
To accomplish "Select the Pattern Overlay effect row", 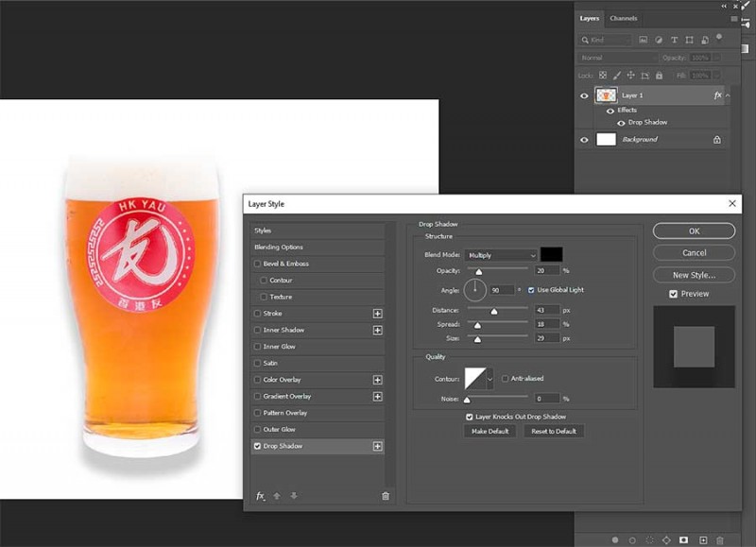I will (x=318, y=413).
